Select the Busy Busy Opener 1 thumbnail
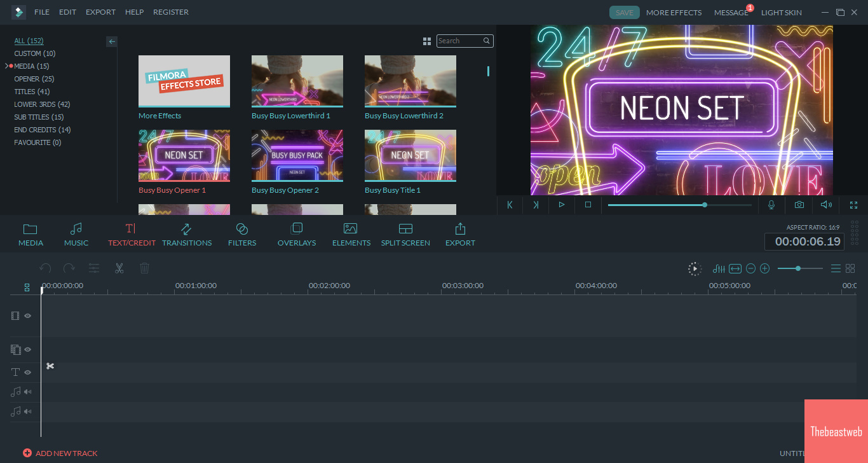The width and height of the screenshot is (868, 463). [x=184, y=155]
